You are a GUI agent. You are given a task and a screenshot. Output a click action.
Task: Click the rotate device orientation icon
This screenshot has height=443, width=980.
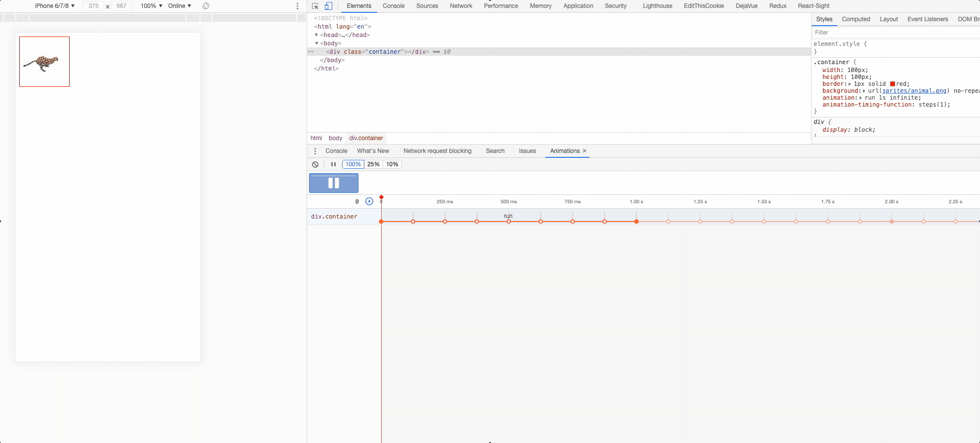206,6
